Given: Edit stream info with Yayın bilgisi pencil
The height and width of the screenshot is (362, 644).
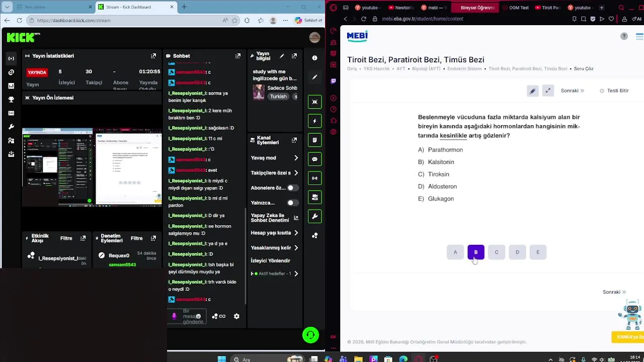Looking at the screenshot, I should pyautogui.click(x=282, y=56).
